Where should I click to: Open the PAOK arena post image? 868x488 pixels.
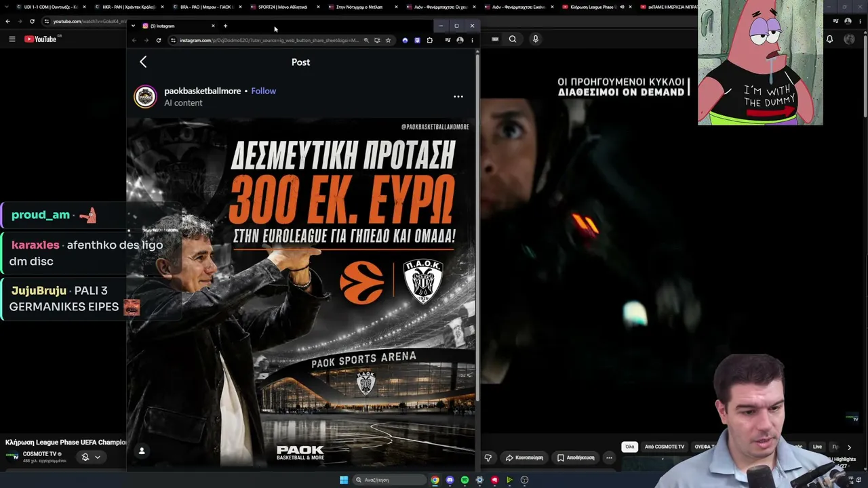(x=301, y=291)
